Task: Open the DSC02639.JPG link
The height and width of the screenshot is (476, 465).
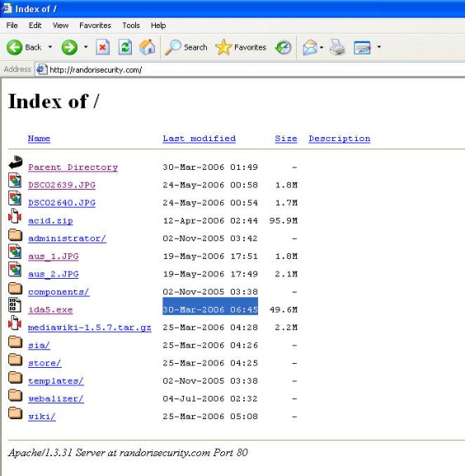Action: pos(62,185)
